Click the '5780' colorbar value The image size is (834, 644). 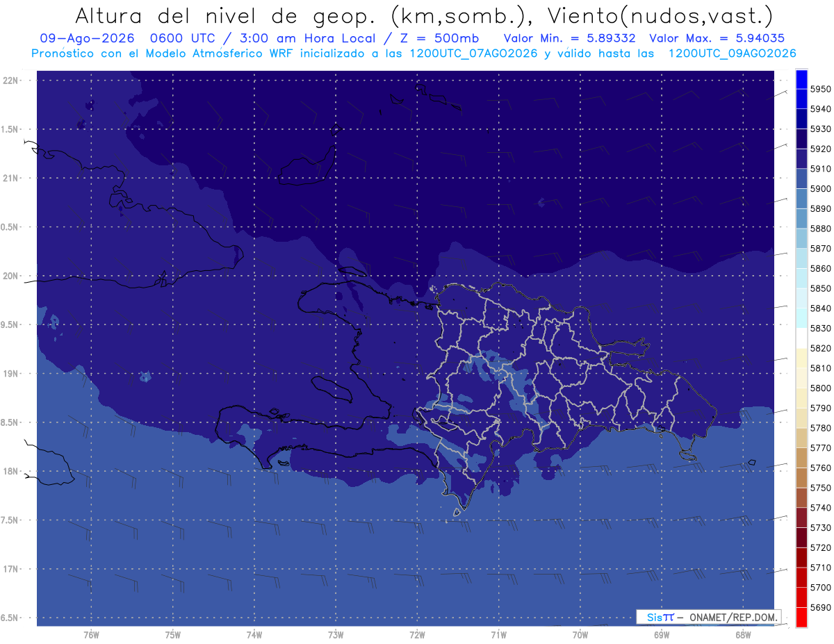[x=821, y=428]
